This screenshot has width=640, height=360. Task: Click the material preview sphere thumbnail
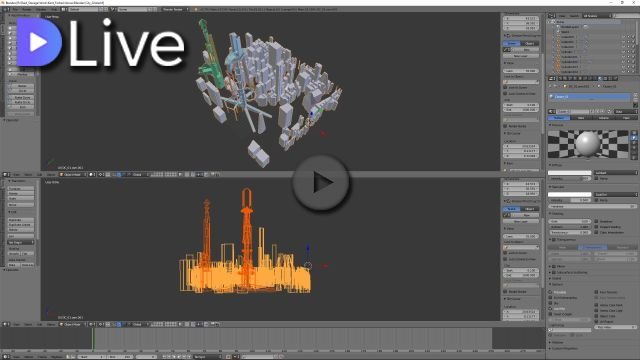pyautogui.click(x=588, y=144)
